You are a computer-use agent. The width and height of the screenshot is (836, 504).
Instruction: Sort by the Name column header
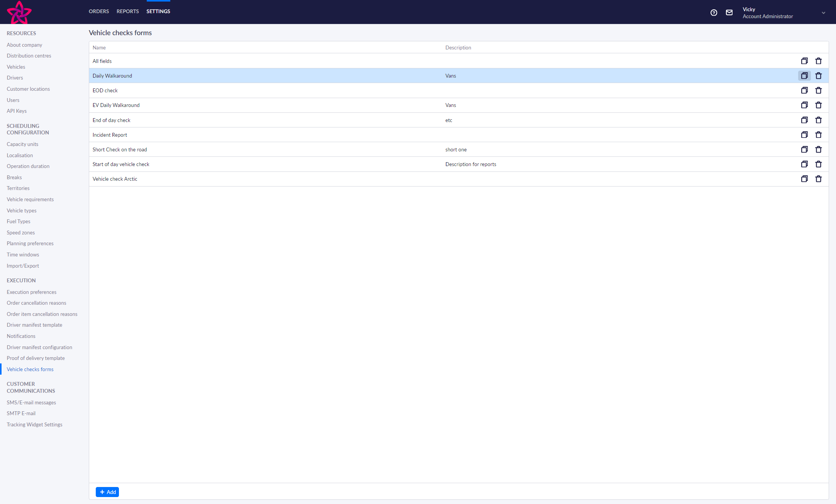99,48
